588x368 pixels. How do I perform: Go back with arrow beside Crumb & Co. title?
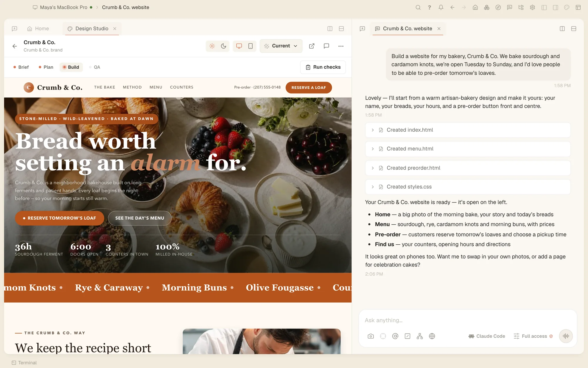[15, 46]
